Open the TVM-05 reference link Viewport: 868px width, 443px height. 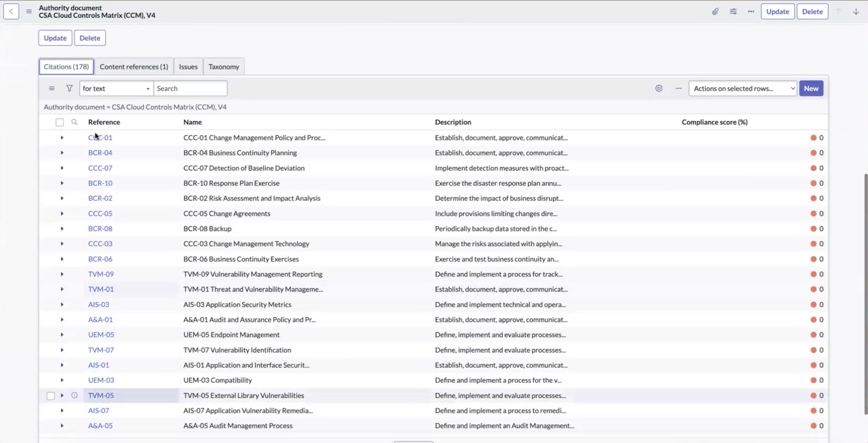coord(101,396)
